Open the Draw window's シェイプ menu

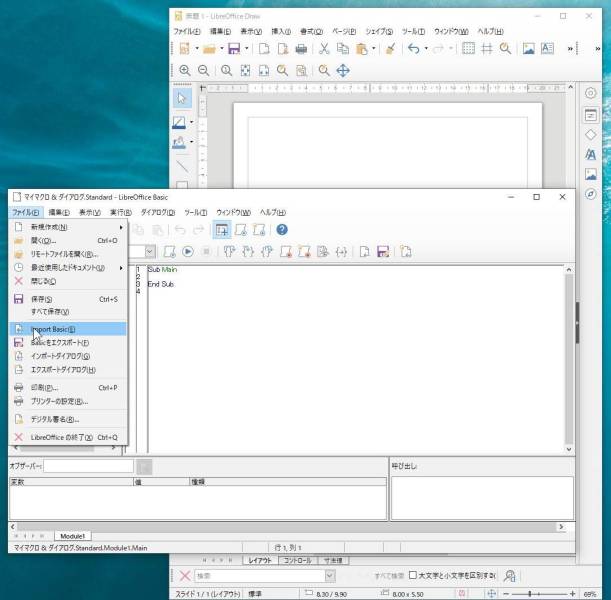point(378,31)
